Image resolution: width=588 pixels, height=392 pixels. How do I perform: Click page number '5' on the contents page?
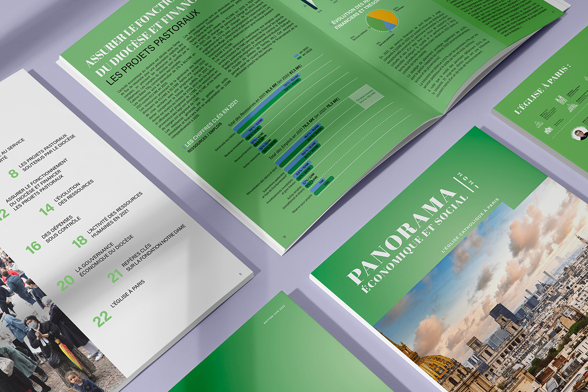click(240, 274)
